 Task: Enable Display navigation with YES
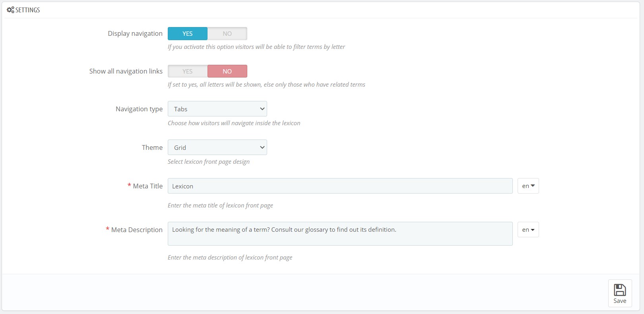188,34
